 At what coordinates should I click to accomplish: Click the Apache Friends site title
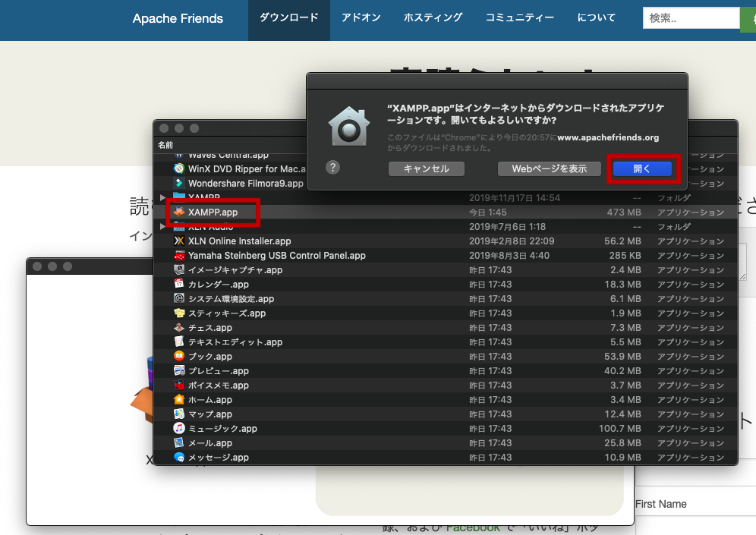click(x=178, y=18)
